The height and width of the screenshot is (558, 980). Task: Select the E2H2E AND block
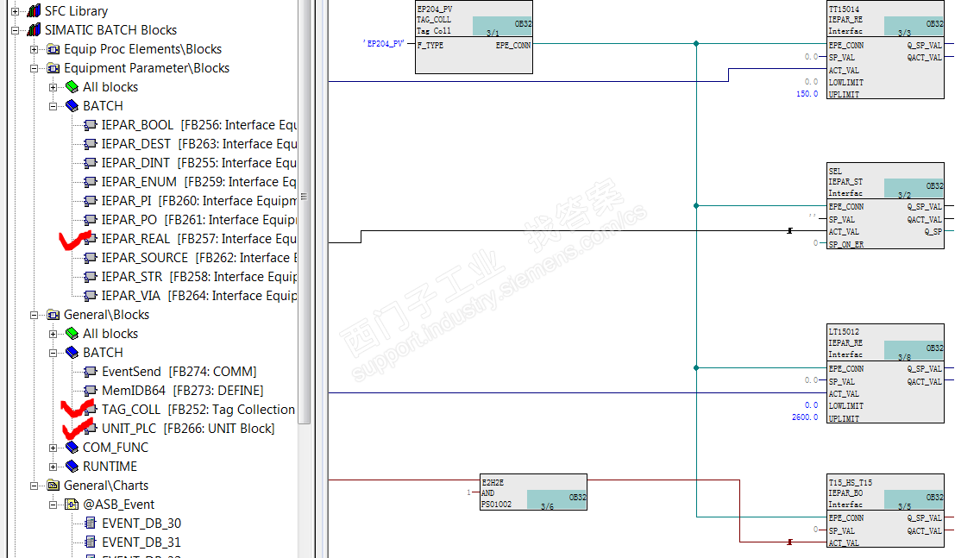(x=533, y=492)
